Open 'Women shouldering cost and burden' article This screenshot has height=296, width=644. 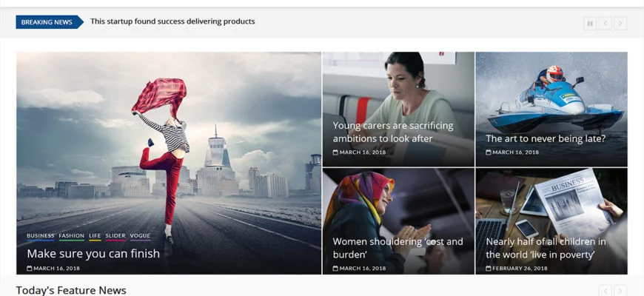click(x=398, y=248)
